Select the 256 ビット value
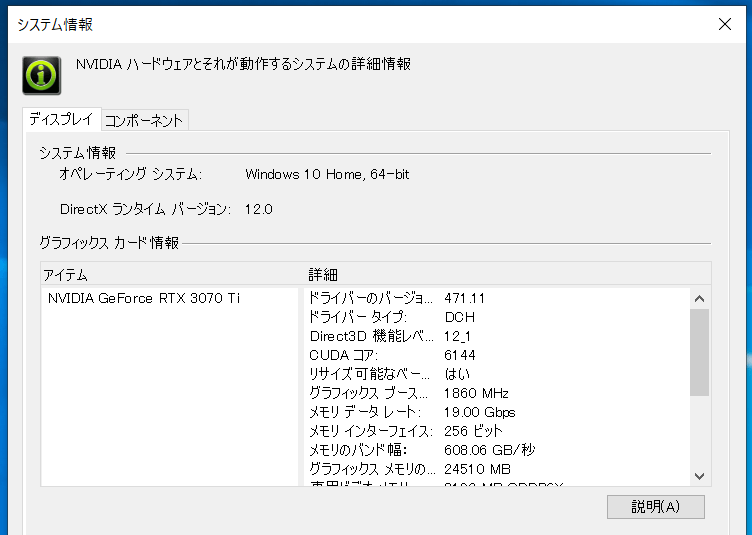The height and width of the screenshot is (535, 752). [x=473, y=431]
